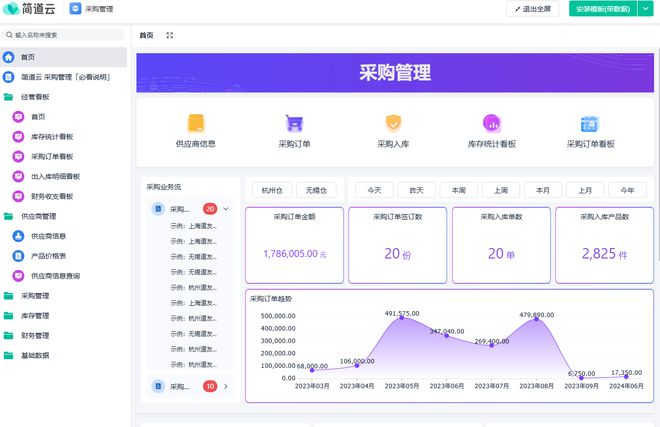The image size is (660, 427).
Task: Open the 产品价格表 sidebar form icon
Action: [18, 256]
